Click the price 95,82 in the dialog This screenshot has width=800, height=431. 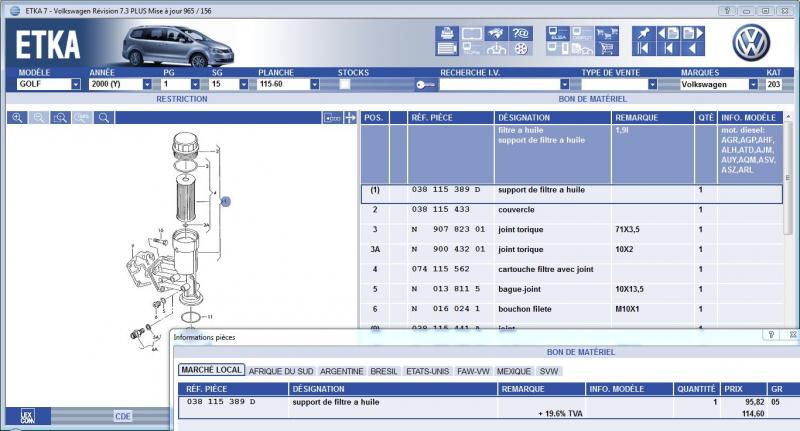(x=755, y=402)
